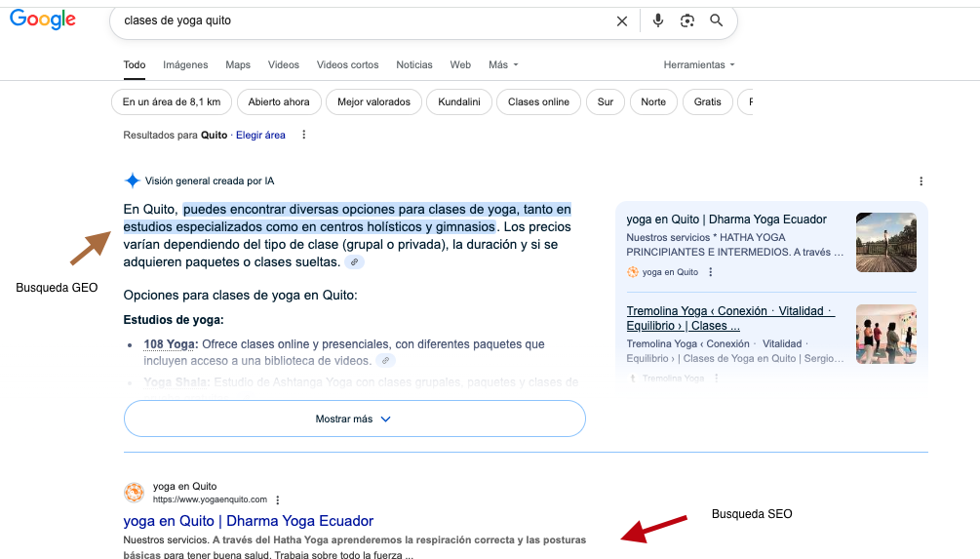Expand the overview with Mostrar más
This screenshot has height=559, width=980.
tap(354, 419)
